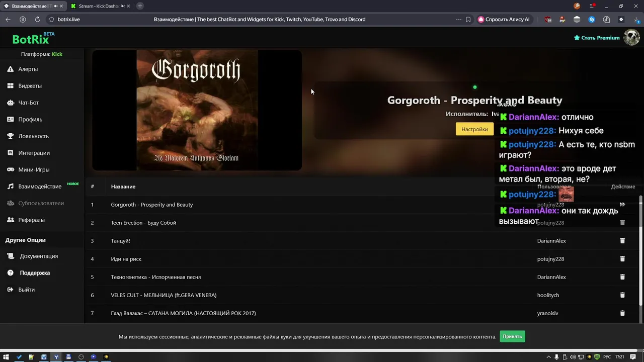The height and width of the screenshot is (362, 644).
Task: Click the Поддержка question mark icon
Action: coord(11,273)
